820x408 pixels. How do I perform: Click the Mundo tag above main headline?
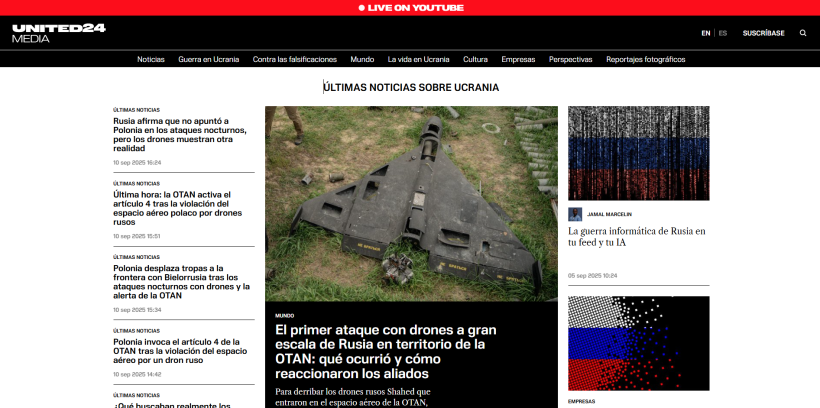click(x=284, y=316)
